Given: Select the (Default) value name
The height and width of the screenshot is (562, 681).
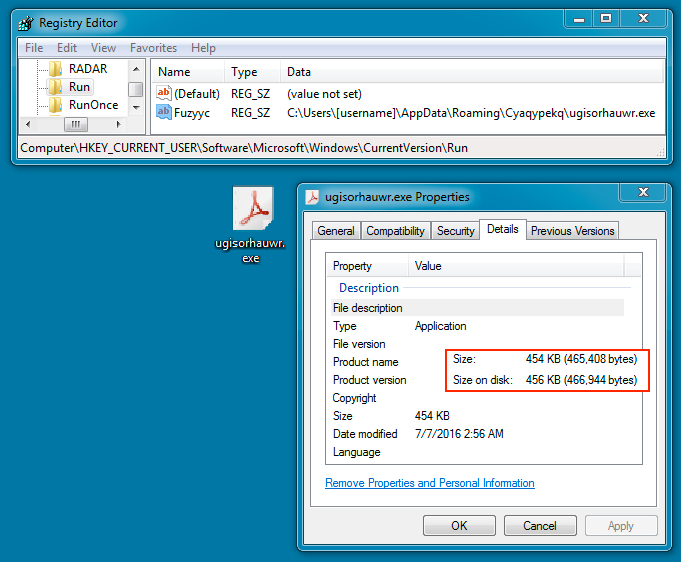Looking at the screenshot, I should tap(197, 94).
